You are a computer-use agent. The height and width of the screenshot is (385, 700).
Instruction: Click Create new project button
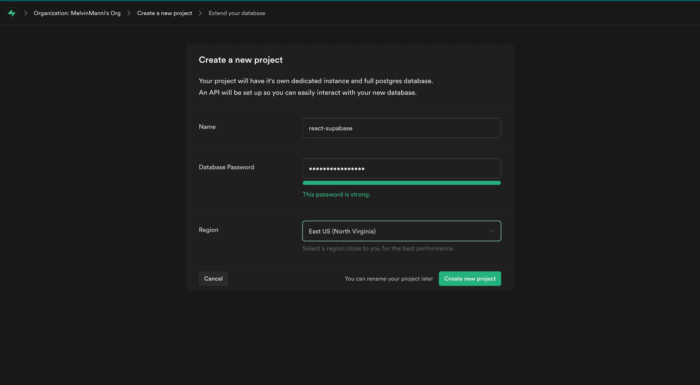click(x=470, y=279)
